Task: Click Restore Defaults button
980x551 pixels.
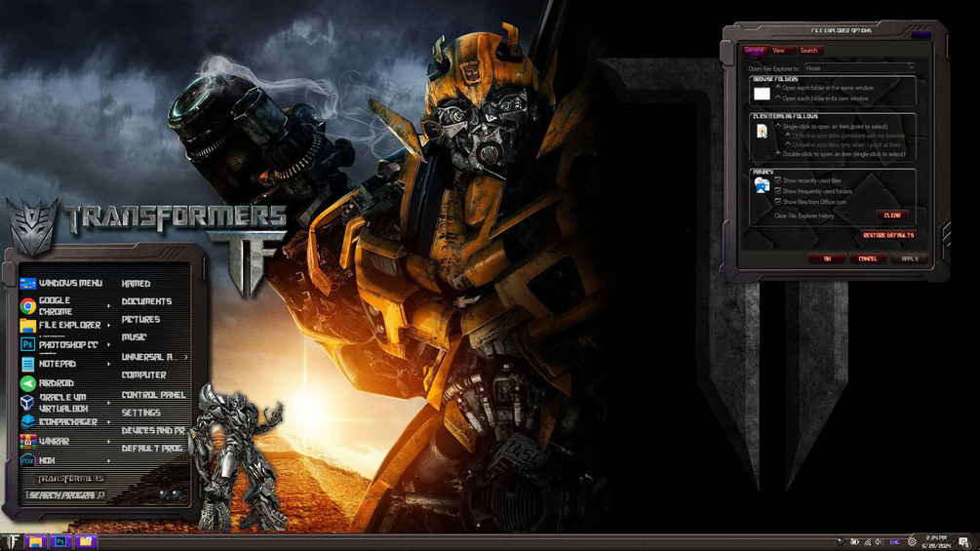Action: tap(888, 235)
